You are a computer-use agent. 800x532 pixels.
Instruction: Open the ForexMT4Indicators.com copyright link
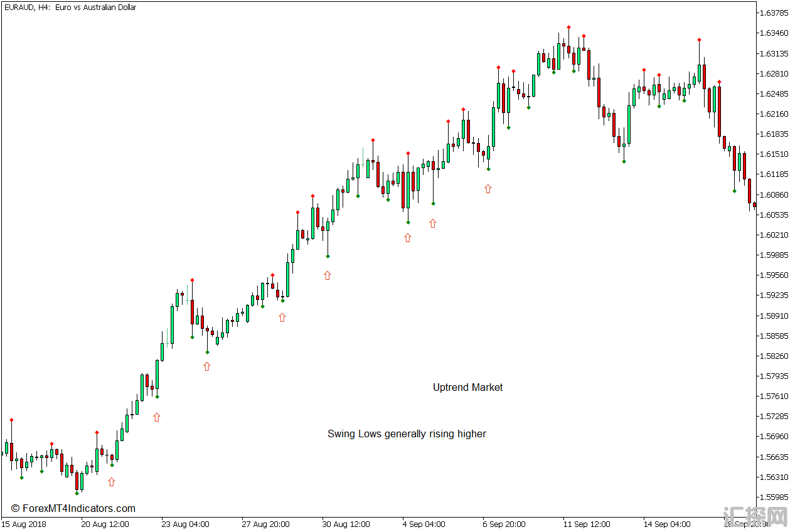[73, 509]
